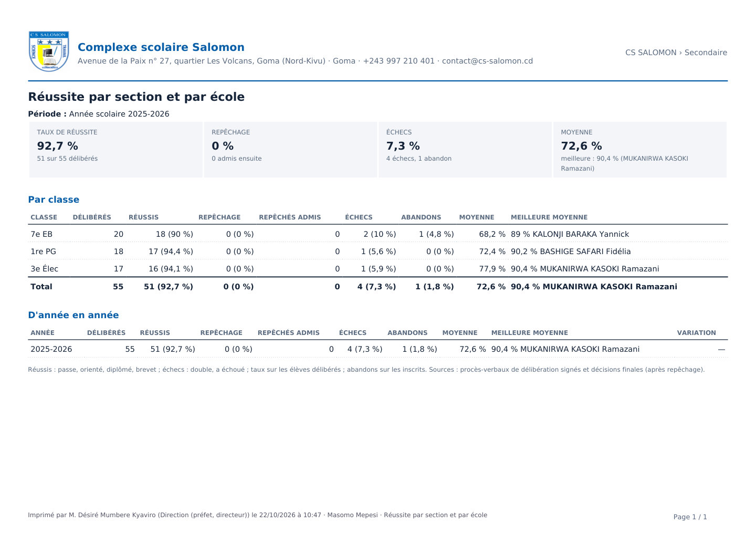Viewport: 756px width, 535px height.
Task: Click the "ANNÉE" column header
Action: (43, 333)
